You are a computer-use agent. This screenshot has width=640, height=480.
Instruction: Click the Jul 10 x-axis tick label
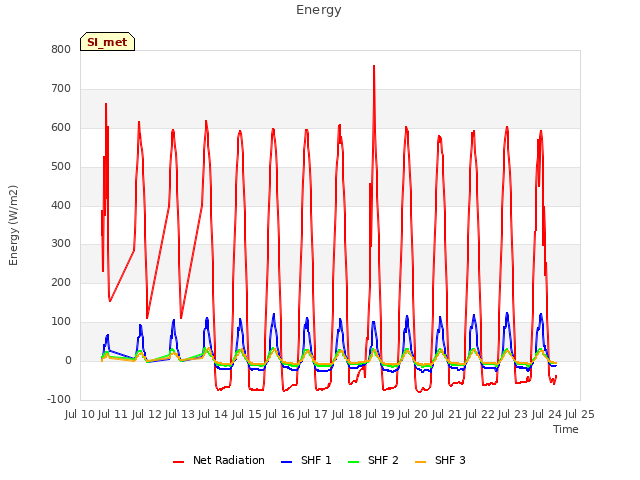tap(80, 415)
